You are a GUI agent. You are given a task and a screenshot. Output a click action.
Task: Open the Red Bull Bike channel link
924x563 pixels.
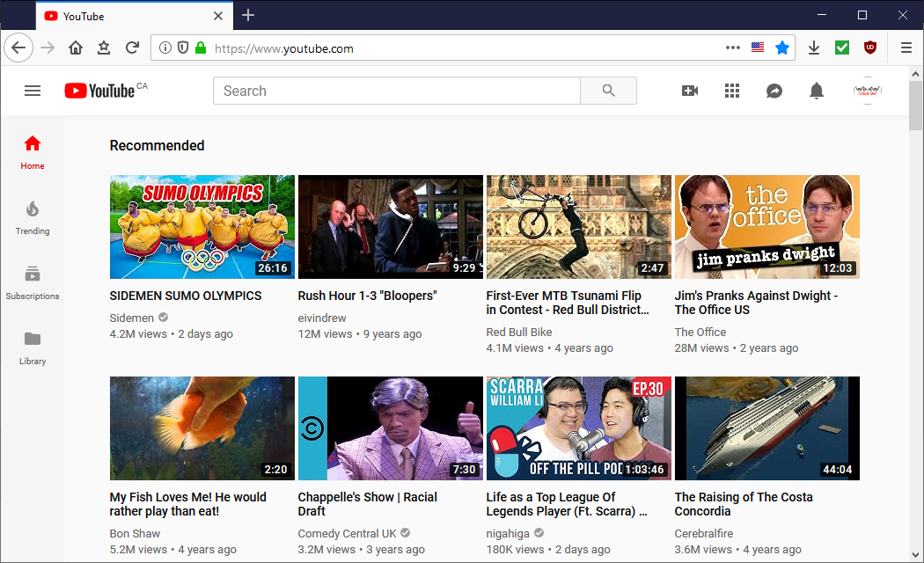[x=519, y=333]
